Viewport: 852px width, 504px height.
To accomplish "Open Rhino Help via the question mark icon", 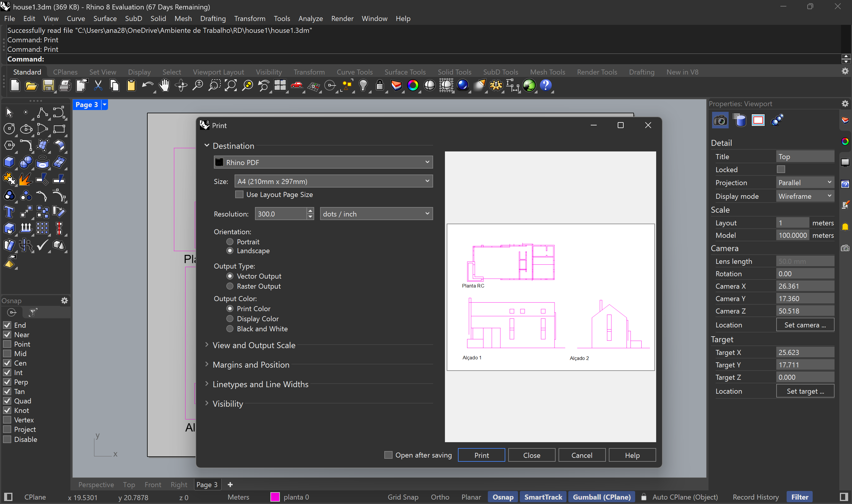I will tap(546, 85).
